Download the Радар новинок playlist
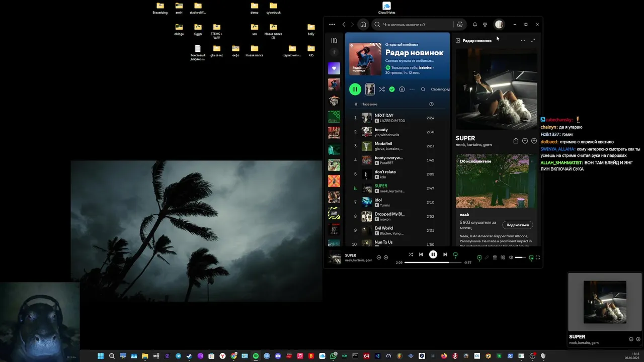 (402, 89)
